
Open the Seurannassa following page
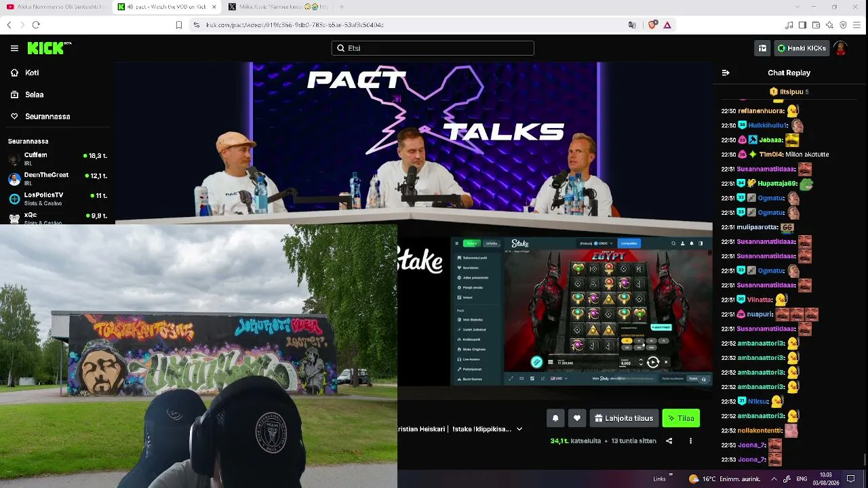[x=40, y=117]
